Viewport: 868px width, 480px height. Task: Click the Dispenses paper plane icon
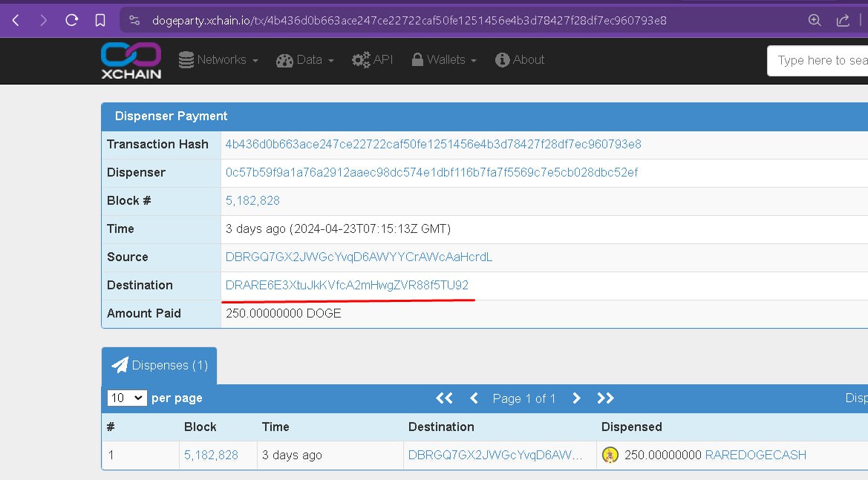pos(120,365)
